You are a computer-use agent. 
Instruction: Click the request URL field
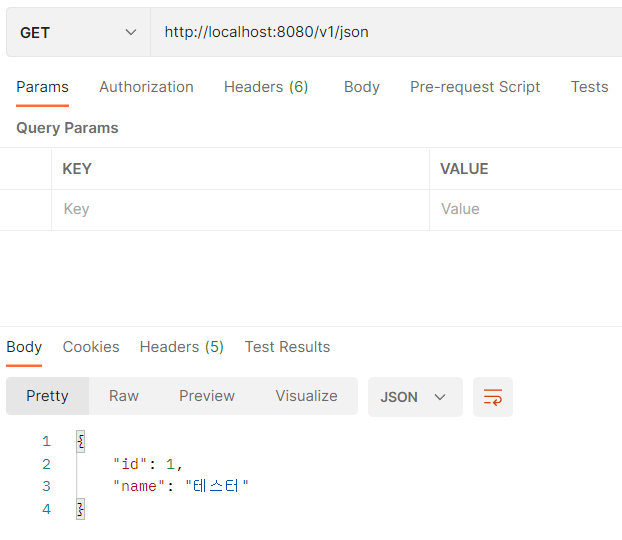point(386,32)
